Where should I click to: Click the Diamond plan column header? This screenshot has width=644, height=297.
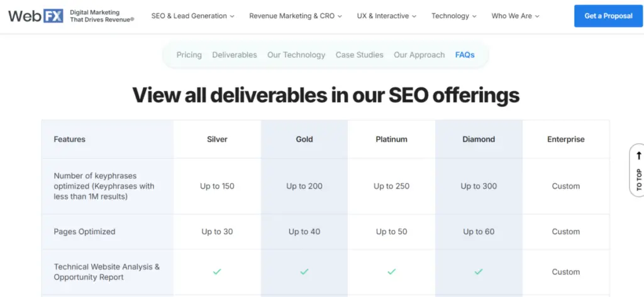pos(479,139)
